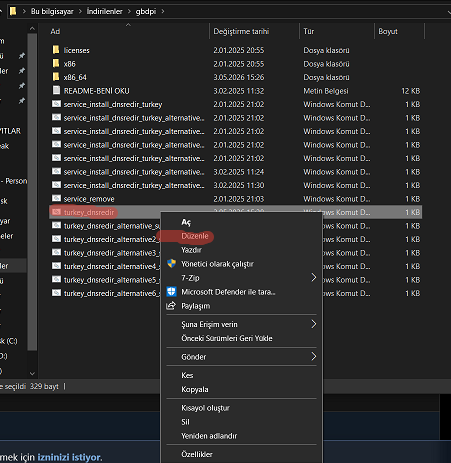Click the İndirilenler breadcrumb link
451x463 pixels.
coord(104,11)
